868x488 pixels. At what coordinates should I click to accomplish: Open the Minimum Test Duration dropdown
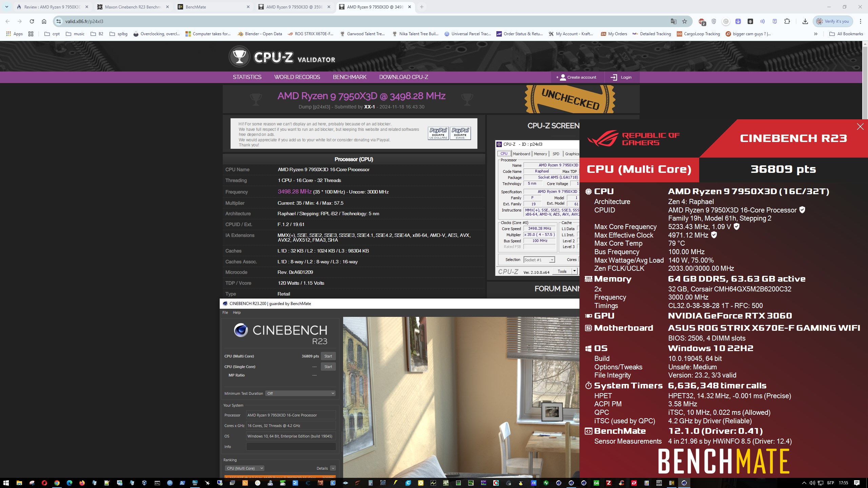pos(300,393)
